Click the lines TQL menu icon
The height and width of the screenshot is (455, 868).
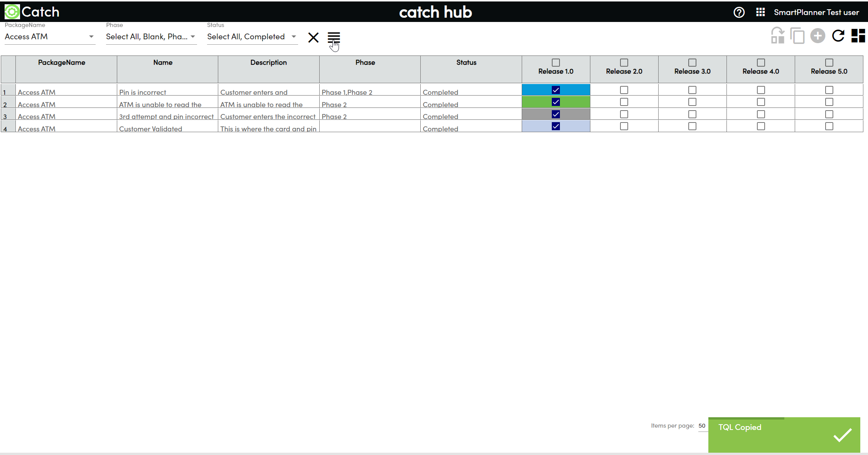pyautogui.click(x=334, y=37)
